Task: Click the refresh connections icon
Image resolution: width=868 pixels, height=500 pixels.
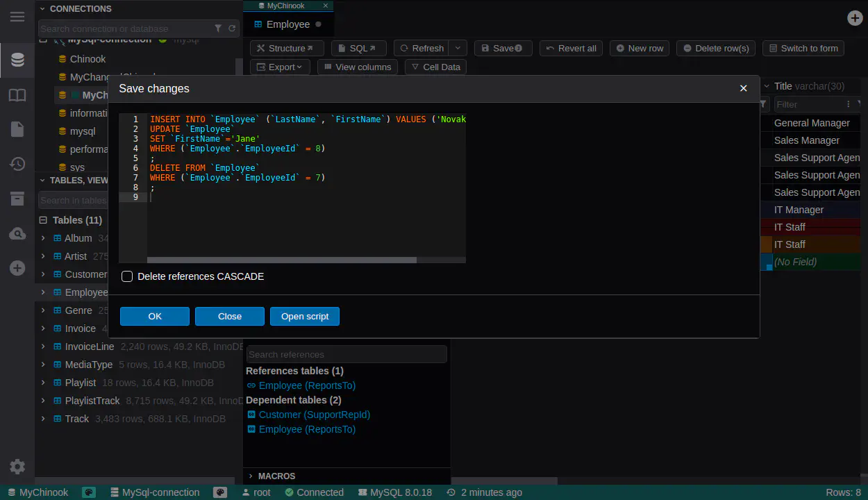Action: (232, 28)
